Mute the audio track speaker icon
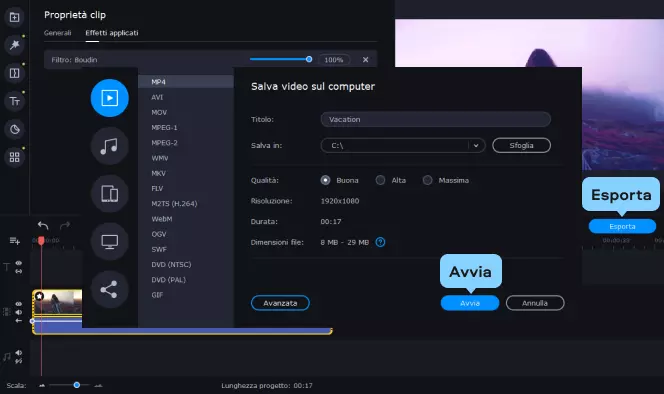This screenshot has width=664, height=394. [19, 352]
